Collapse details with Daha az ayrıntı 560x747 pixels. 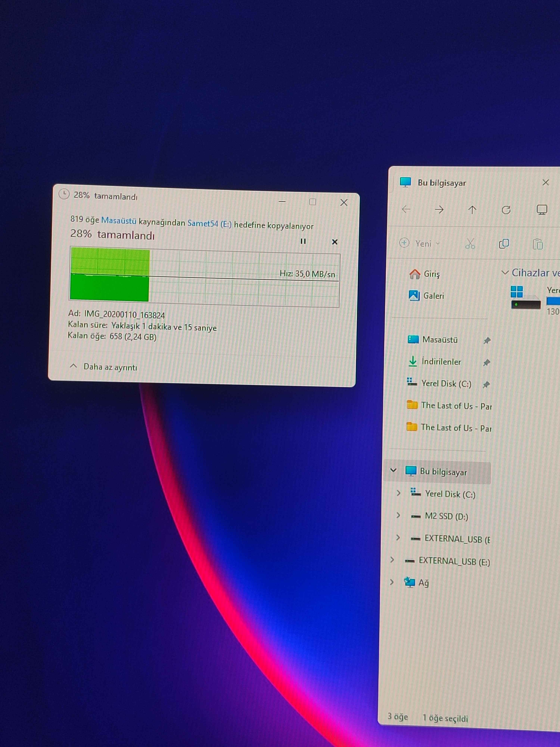104,367
